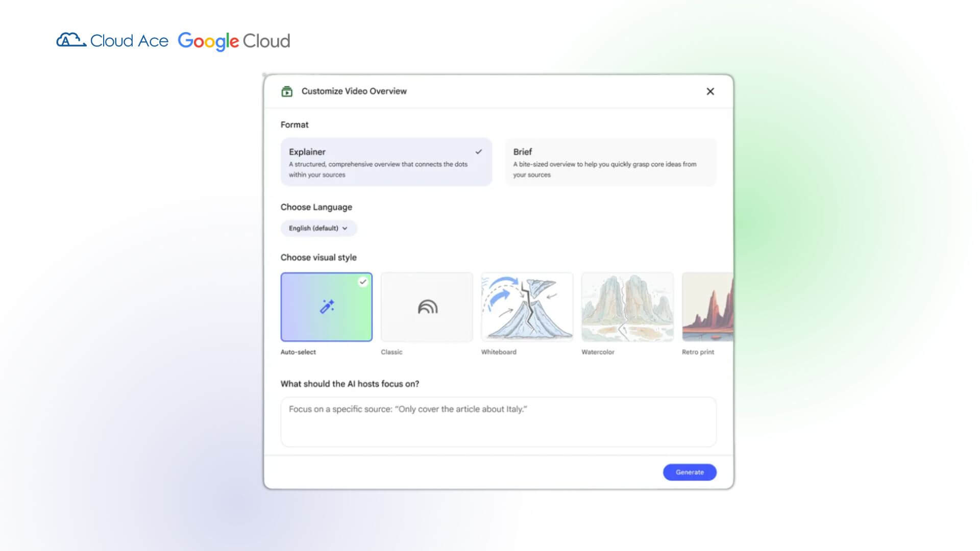Select the Explainer format option

[x=386, y=162]
